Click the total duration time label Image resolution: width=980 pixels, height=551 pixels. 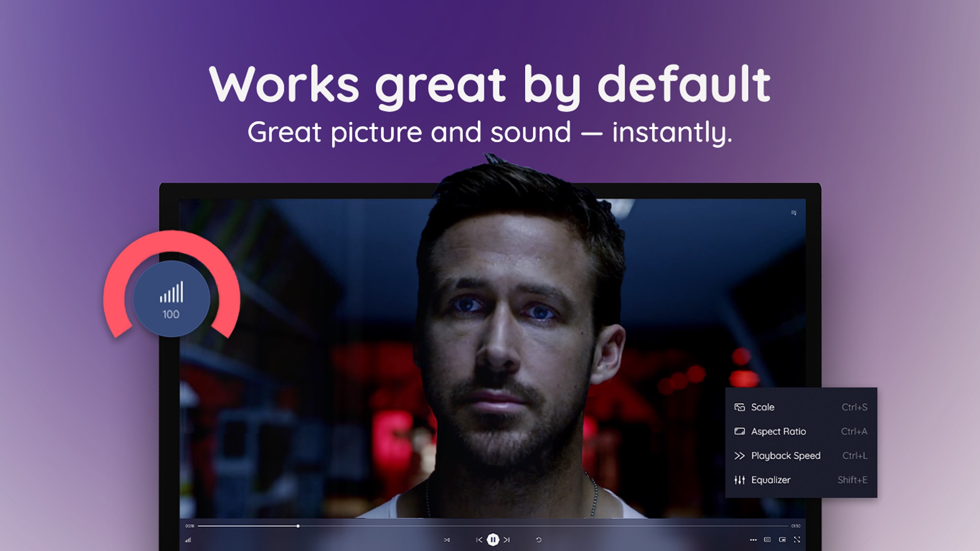pyautogui.click(x=795, y=526)
